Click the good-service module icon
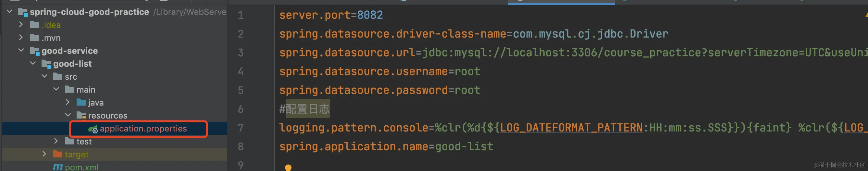The width and height of the screenshot is (868, 171). pyautogui.click(x=35, y=51)
